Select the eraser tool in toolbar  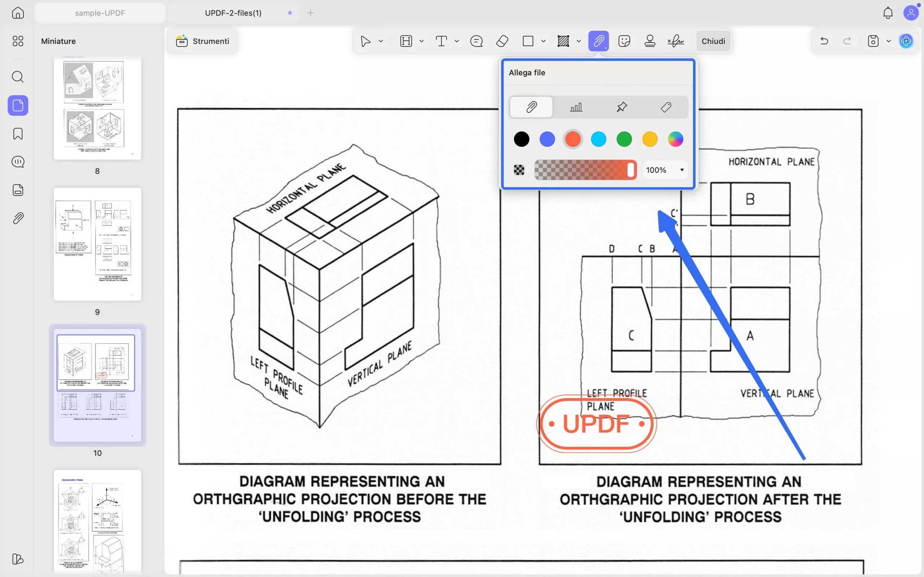[x=502, y=41]
